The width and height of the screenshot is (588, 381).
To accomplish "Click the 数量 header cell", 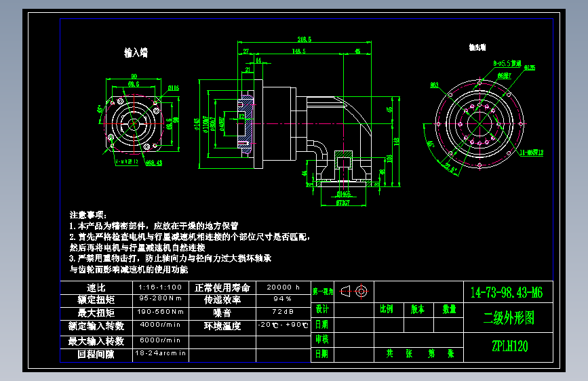I will 449,309.
